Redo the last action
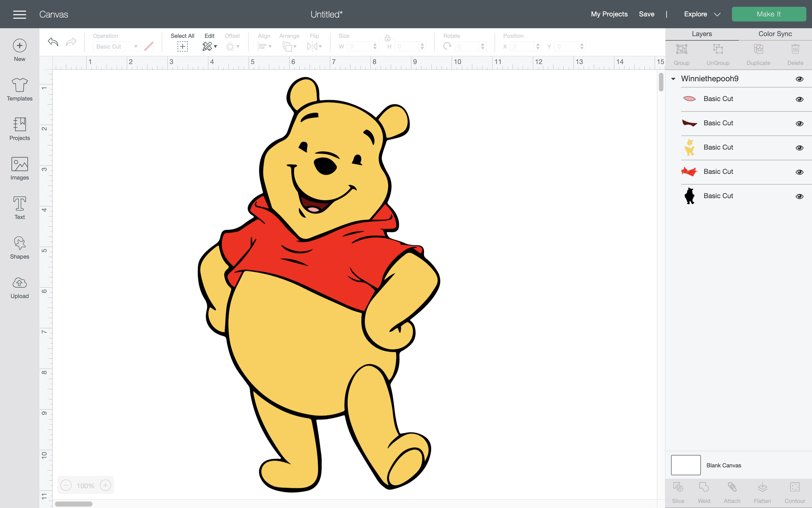This screenshot has width=812, height=508. click(x=71, y=42)
